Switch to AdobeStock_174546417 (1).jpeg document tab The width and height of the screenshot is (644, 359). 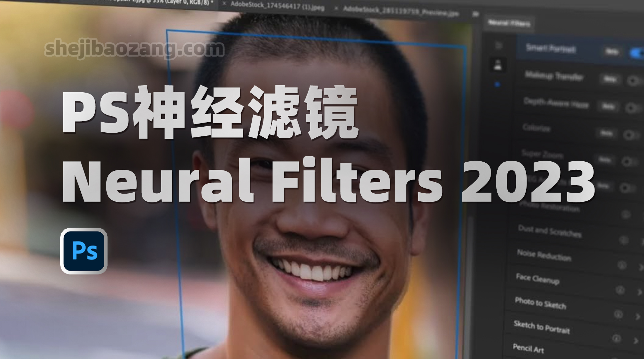pyautogui.click(x=278, y=6)
